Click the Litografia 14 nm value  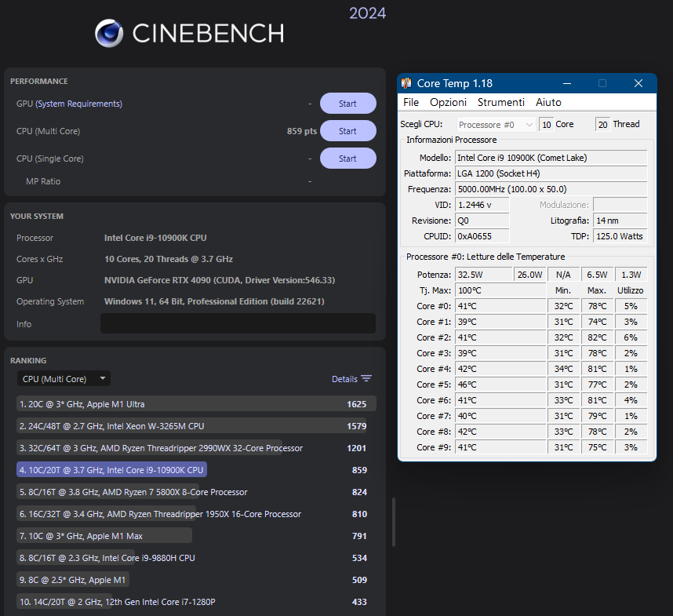[x=620, y=221]
